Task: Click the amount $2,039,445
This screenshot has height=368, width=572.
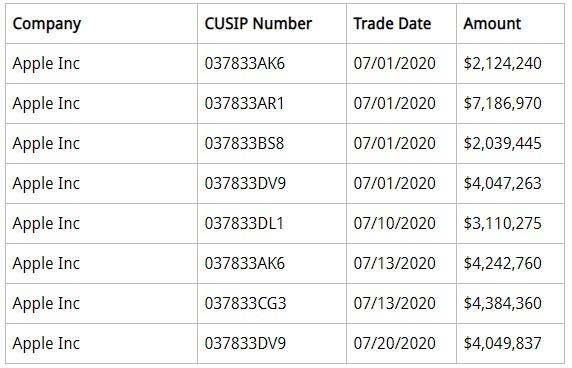Action: 502,143
